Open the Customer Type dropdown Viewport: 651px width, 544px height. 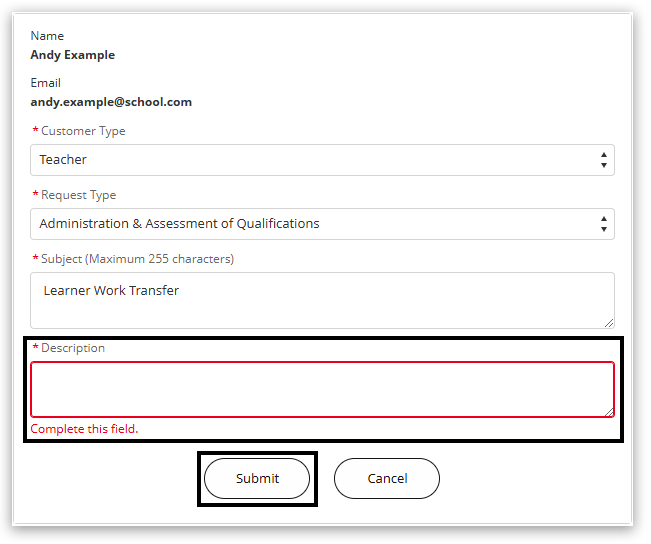(x=322, y=160)
